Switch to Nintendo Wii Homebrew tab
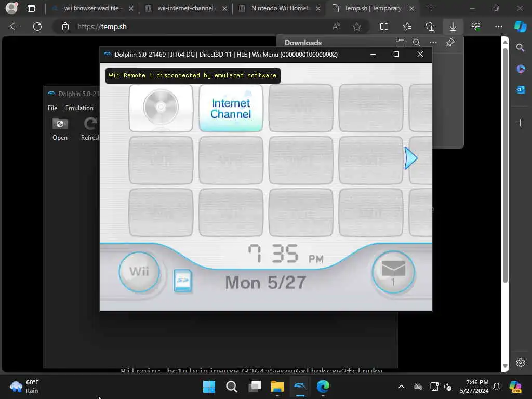 tap(280, 8)
